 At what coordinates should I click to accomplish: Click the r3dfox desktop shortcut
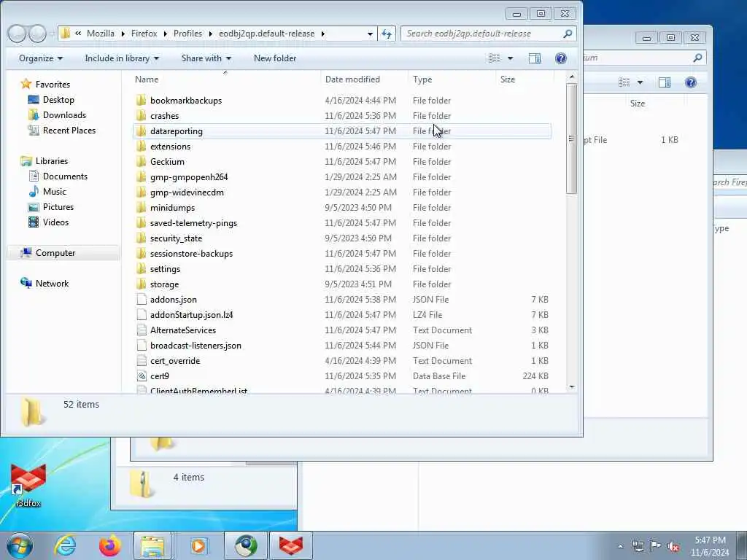(28, 484)
